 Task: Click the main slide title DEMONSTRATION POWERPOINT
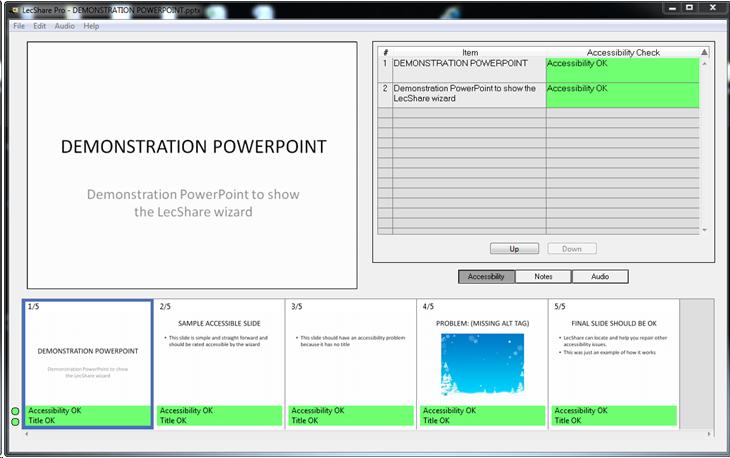(193, 147)
